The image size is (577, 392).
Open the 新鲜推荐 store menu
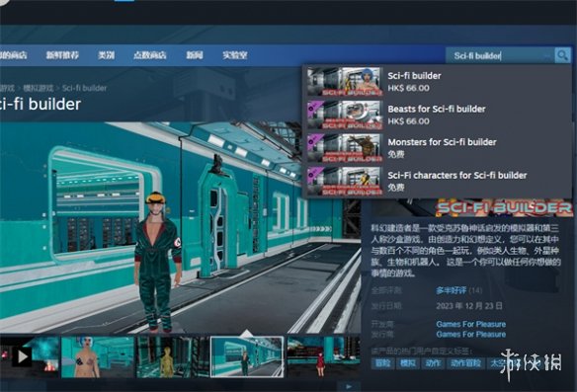62,55
